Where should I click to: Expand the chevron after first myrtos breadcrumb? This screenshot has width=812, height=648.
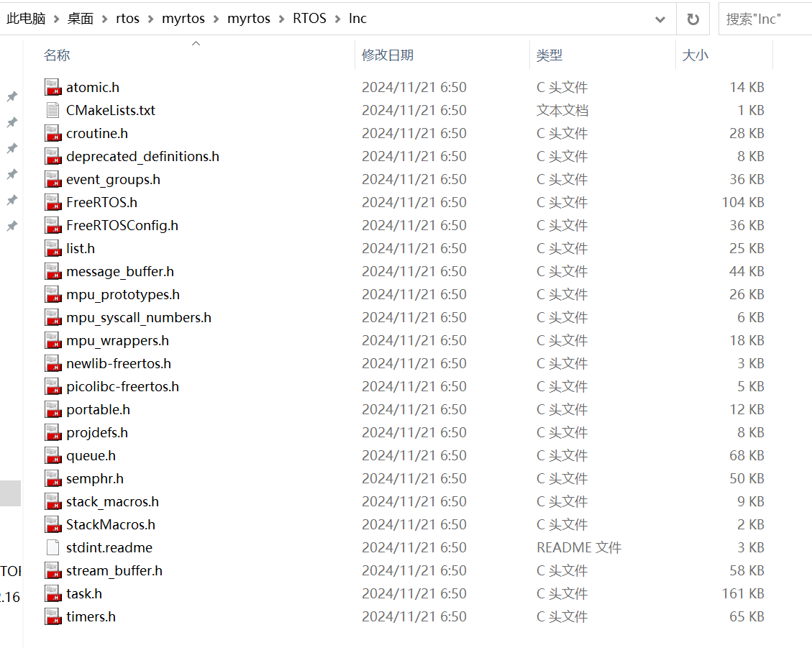point(216,19)
